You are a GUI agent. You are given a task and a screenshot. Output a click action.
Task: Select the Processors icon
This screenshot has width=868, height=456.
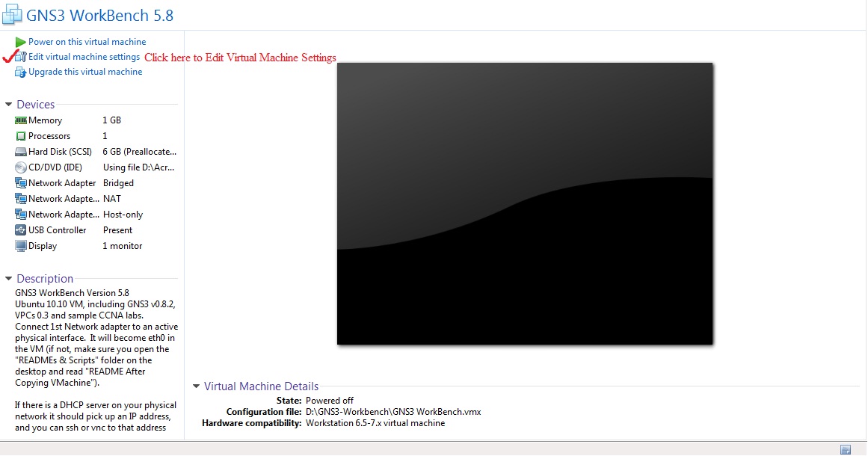tap(20, 136)
